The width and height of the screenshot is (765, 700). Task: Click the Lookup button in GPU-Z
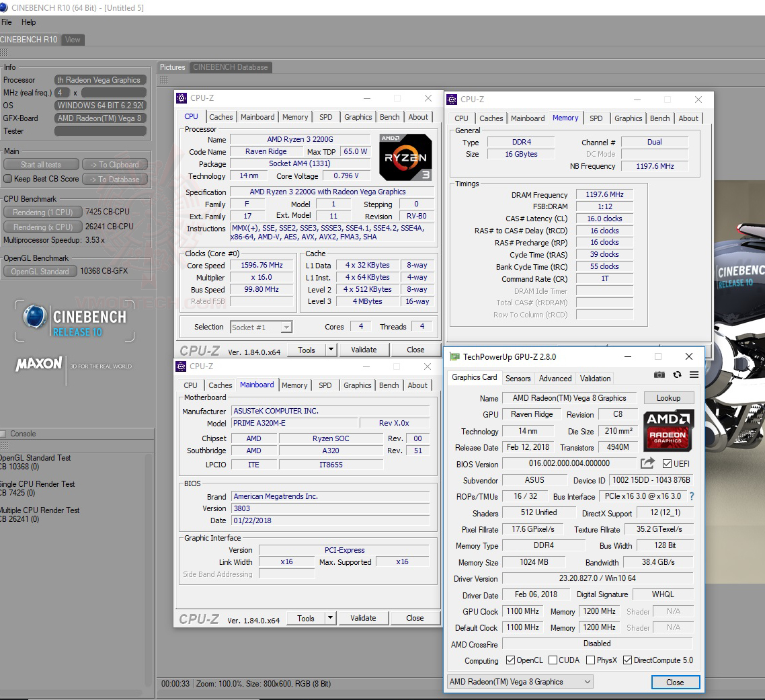669,397
